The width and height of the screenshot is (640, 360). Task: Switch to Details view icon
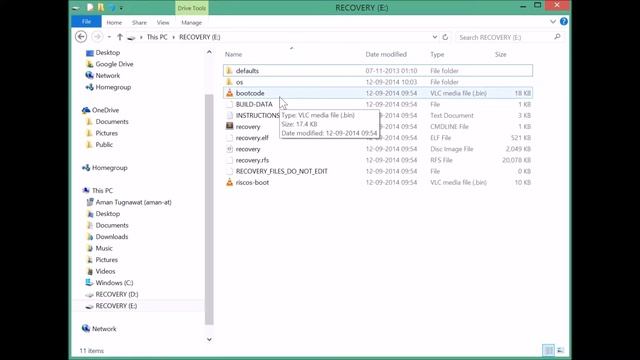[x=548, y=350]
